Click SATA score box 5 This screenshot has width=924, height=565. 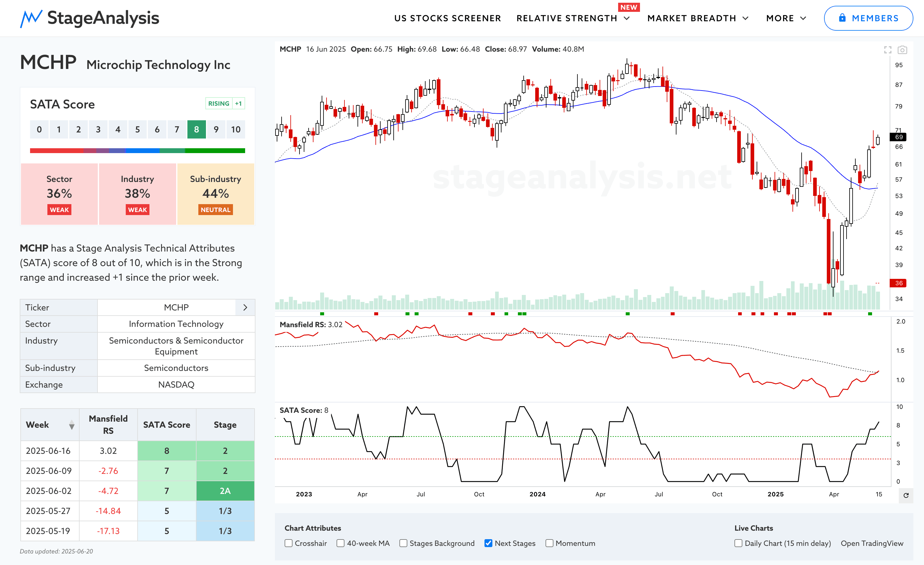tap(138, 129)
